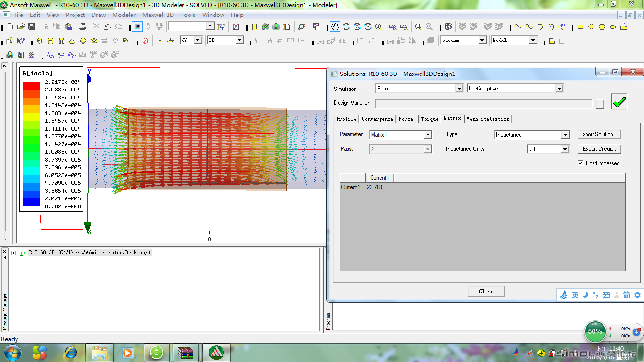Select the Draw Cylinder tool
644x362 pixels.
pos(50,41)
